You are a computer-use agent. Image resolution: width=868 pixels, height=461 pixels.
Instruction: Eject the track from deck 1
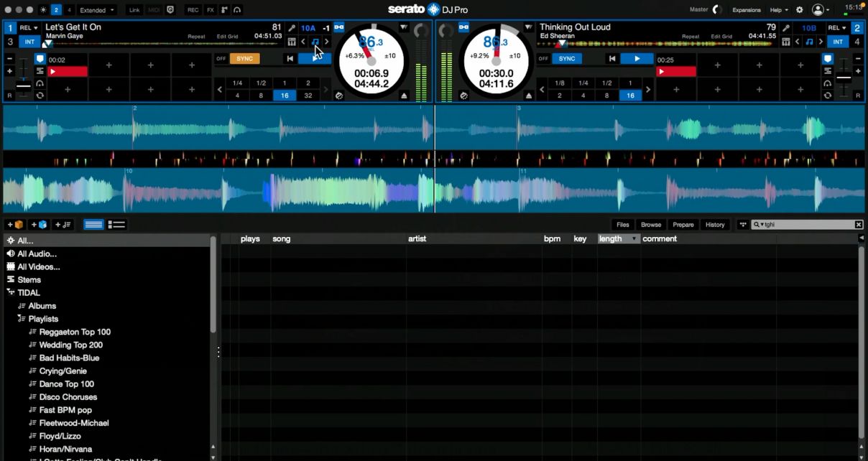[404, 96]
